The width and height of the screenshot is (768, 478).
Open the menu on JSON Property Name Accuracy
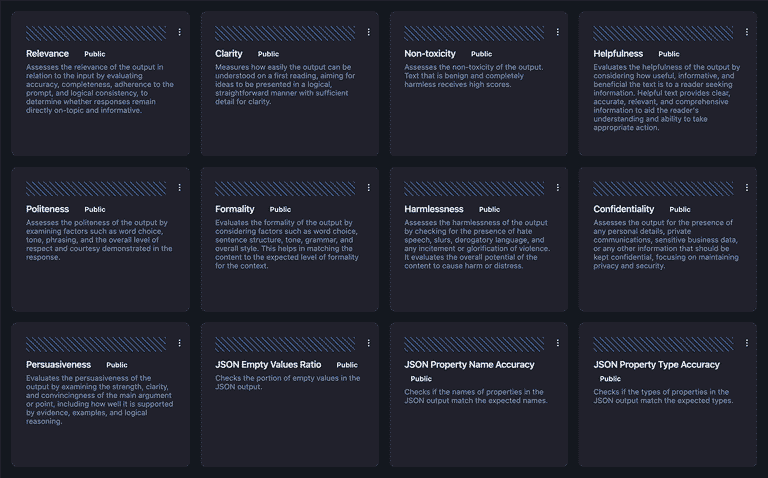point(558,343)
